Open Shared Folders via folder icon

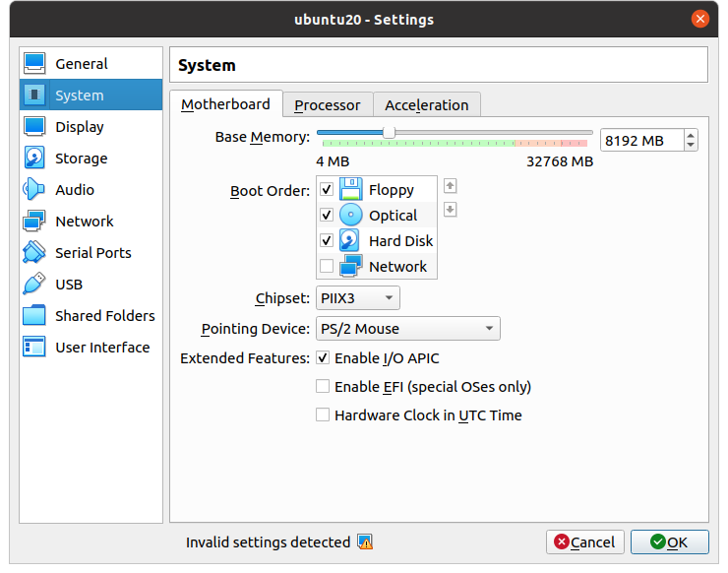tap(34, 316)
